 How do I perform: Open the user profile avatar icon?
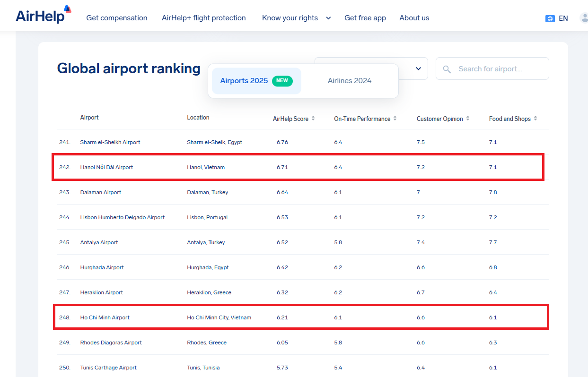pos(584,18)
